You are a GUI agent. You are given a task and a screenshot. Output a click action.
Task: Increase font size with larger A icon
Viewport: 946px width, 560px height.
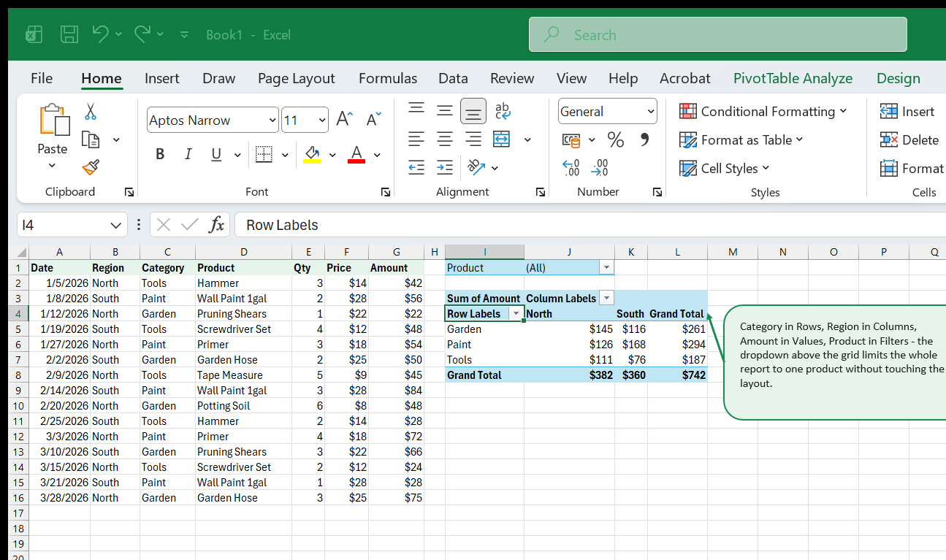point(345,120)
